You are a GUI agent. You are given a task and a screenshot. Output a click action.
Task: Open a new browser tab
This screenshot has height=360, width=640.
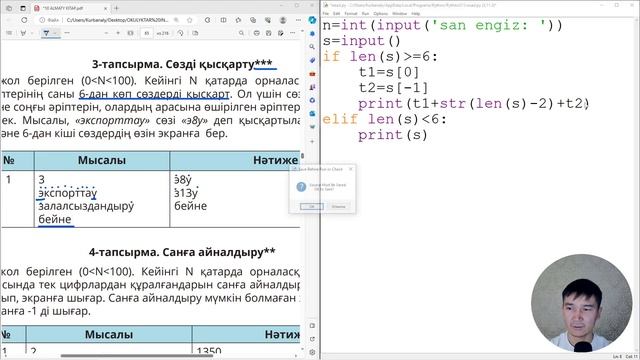click(x=117, y=8)
